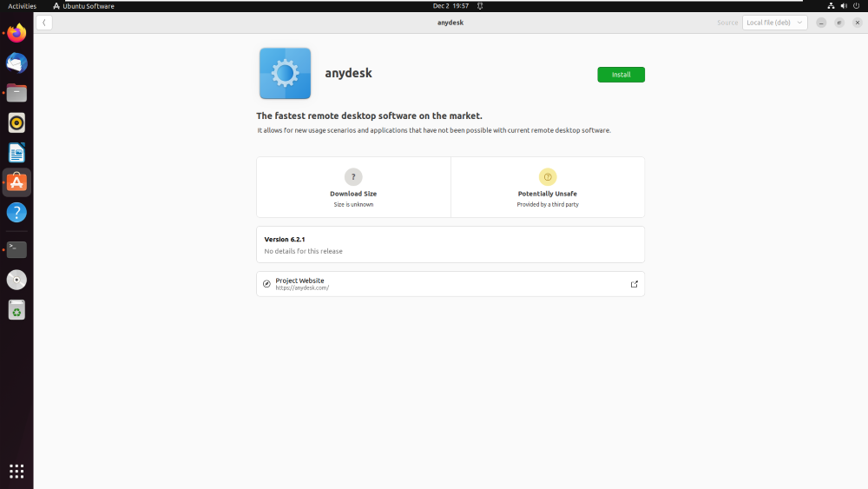
Task: Click the disc drive icon in the dock
Action: point(16,280)
